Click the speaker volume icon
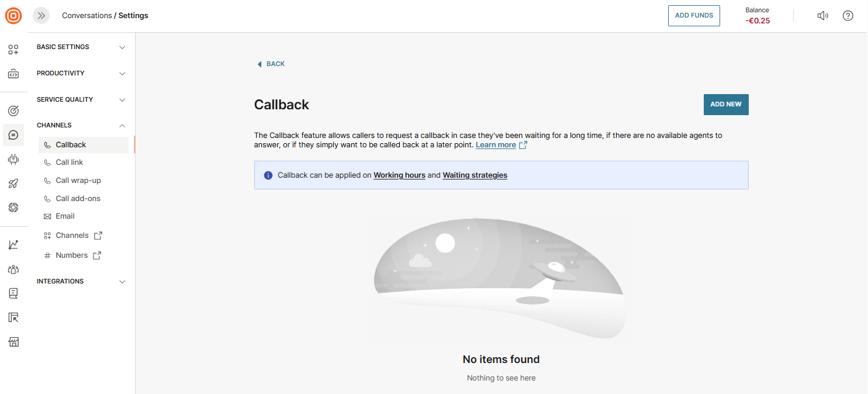 pyautogui.click(x=822, y=16)
